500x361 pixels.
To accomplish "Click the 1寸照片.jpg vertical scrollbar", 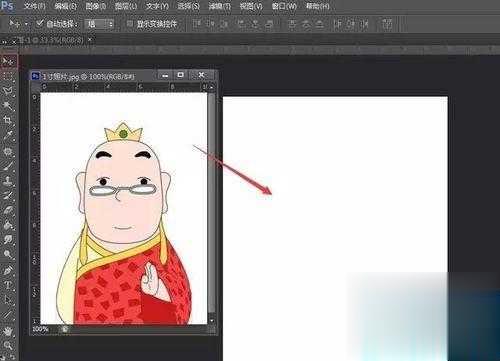I will click(211, 203).
